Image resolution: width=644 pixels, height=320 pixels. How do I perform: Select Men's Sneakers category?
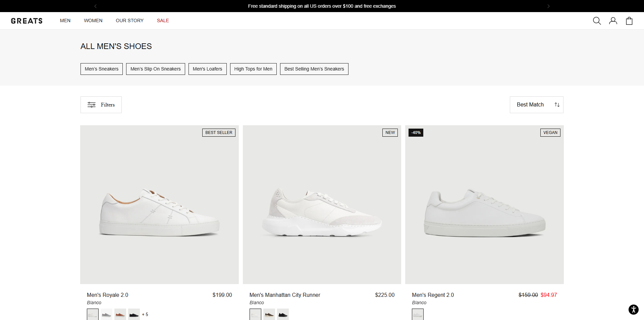[x=102, y=69]
